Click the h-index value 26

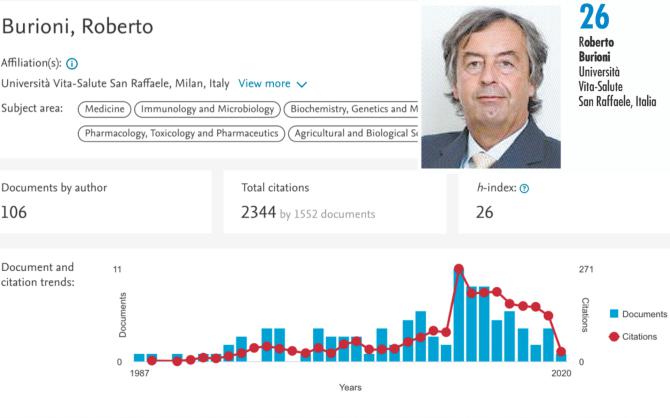point(483,212)
